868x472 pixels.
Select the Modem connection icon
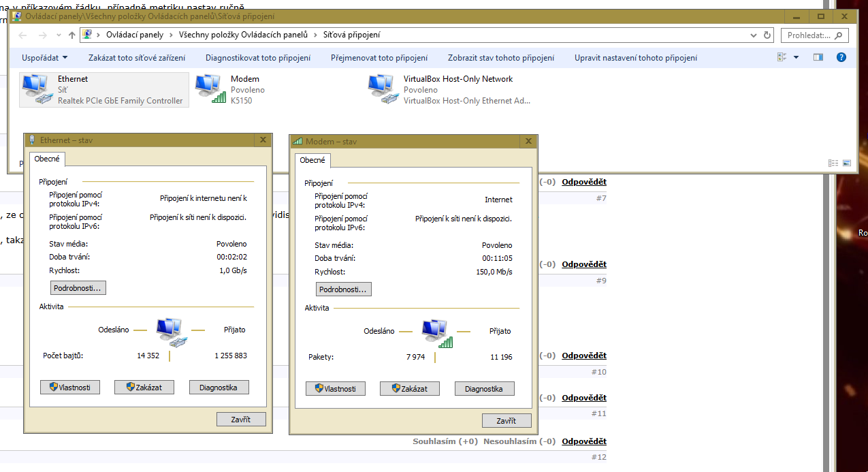tap(210, 90)
